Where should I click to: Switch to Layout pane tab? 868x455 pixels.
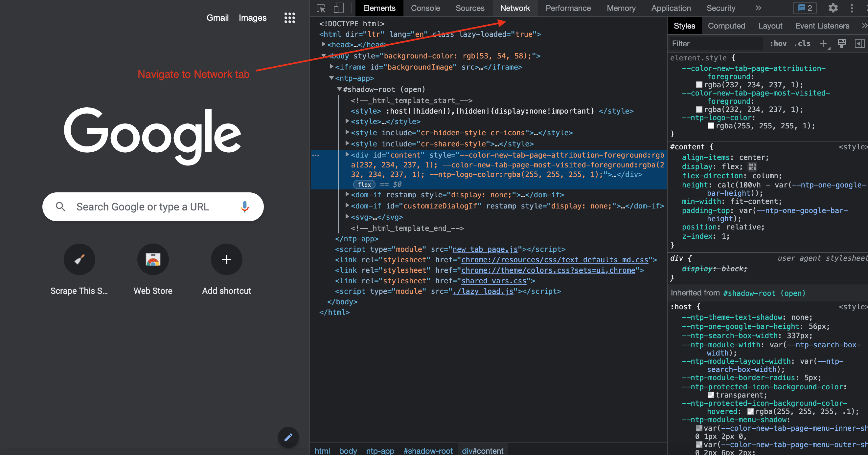pos(770,26)
